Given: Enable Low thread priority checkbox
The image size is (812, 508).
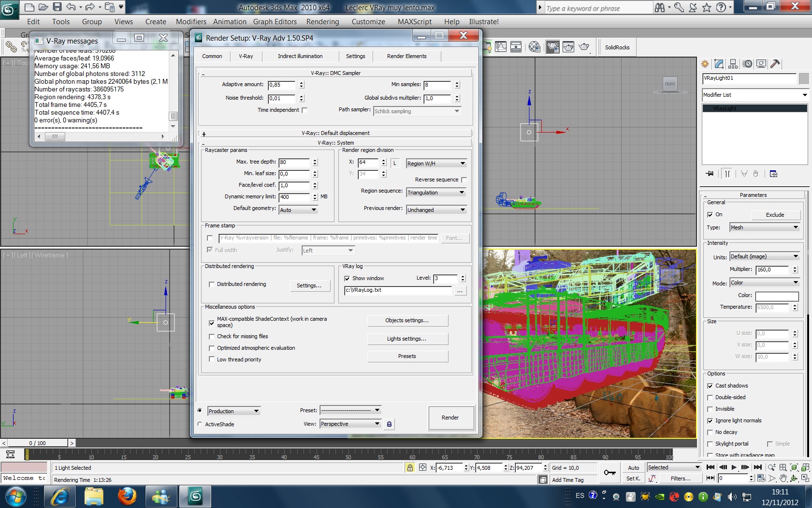Looking at the screenshot, I should pos(212,359).
